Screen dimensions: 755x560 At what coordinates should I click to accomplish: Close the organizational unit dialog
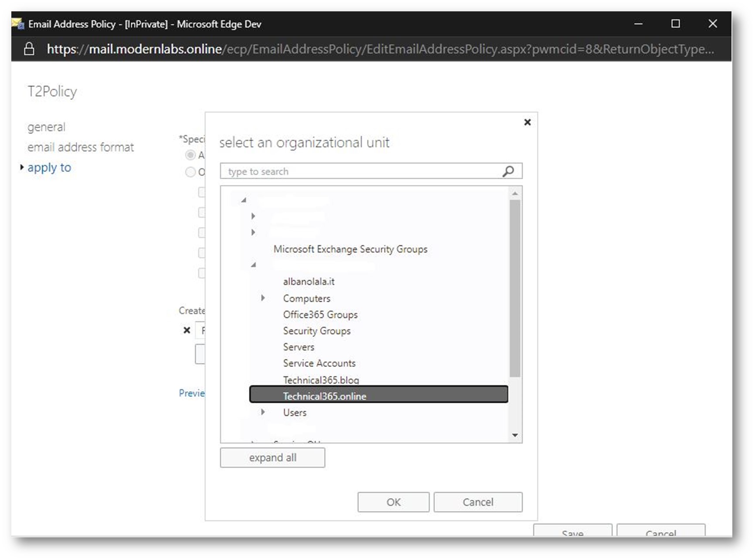(x=527, y=122)
